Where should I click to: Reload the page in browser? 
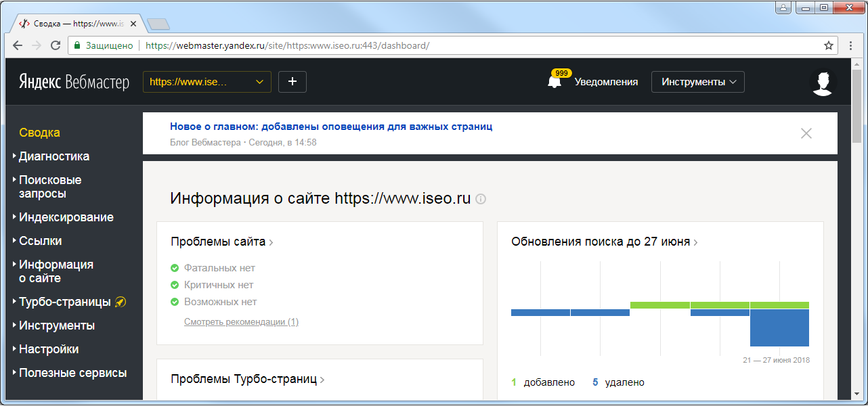pyautogui.click(x=56, y=46)
